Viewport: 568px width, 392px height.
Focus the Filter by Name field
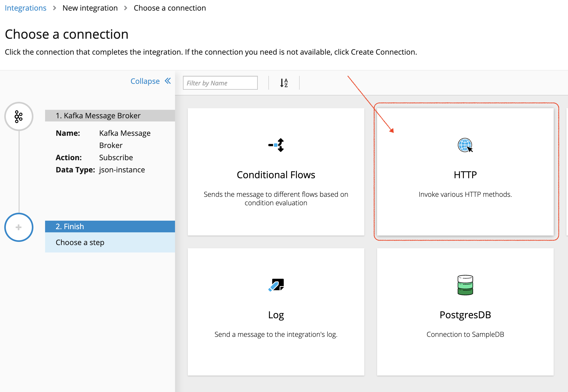pyautogui.click(x=220, y=83)
